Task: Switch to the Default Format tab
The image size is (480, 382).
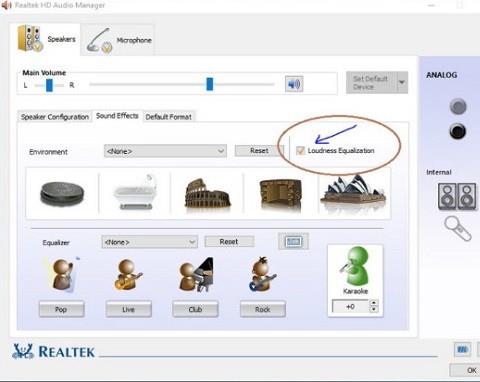Action: point(169,117)
